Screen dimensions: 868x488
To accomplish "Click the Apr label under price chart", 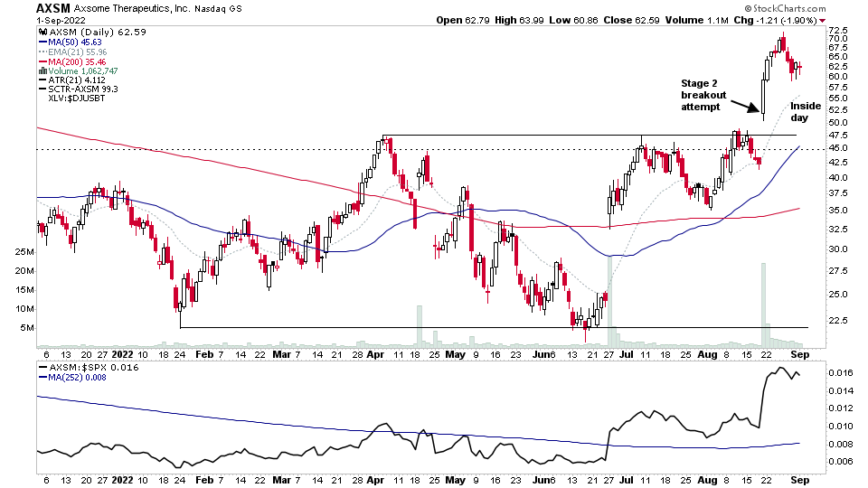I will 375,354.
